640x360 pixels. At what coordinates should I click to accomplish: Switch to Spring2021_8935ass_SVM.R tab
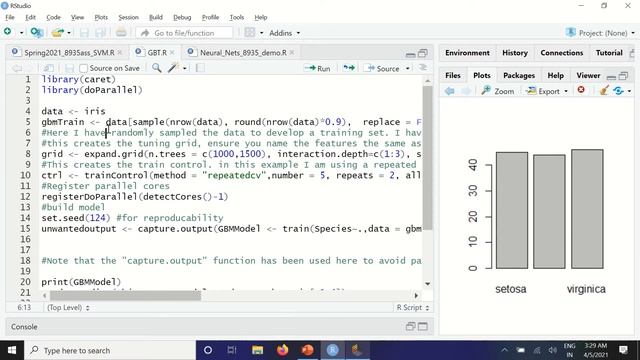(x=69, y=53)
